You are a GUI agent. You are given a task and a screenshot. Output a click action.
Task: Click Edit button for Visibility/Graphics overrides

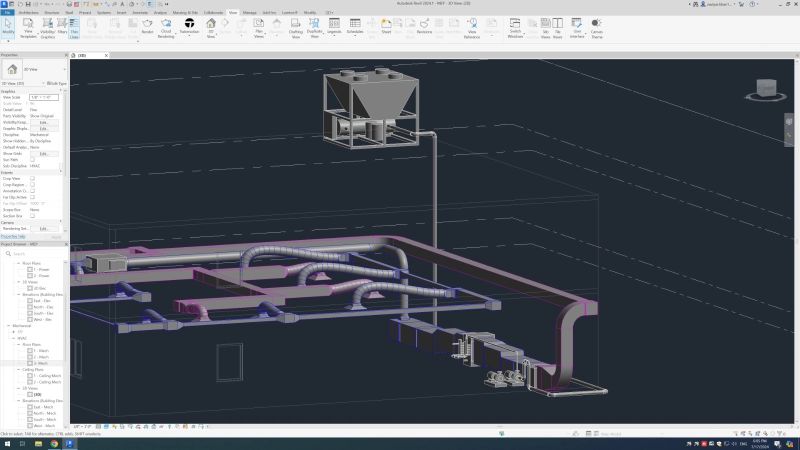(x=44, y=122)
